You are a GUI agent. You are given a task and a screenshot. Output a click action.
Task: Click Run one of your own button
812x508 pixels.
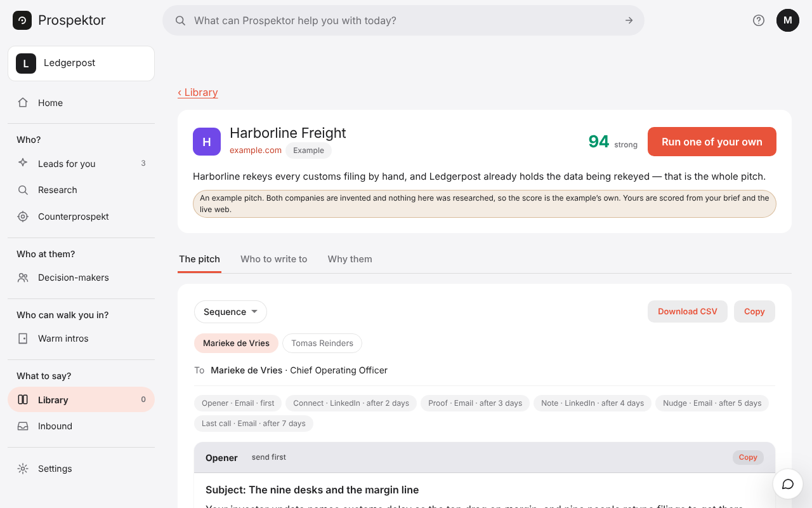(x=712, y=142)
